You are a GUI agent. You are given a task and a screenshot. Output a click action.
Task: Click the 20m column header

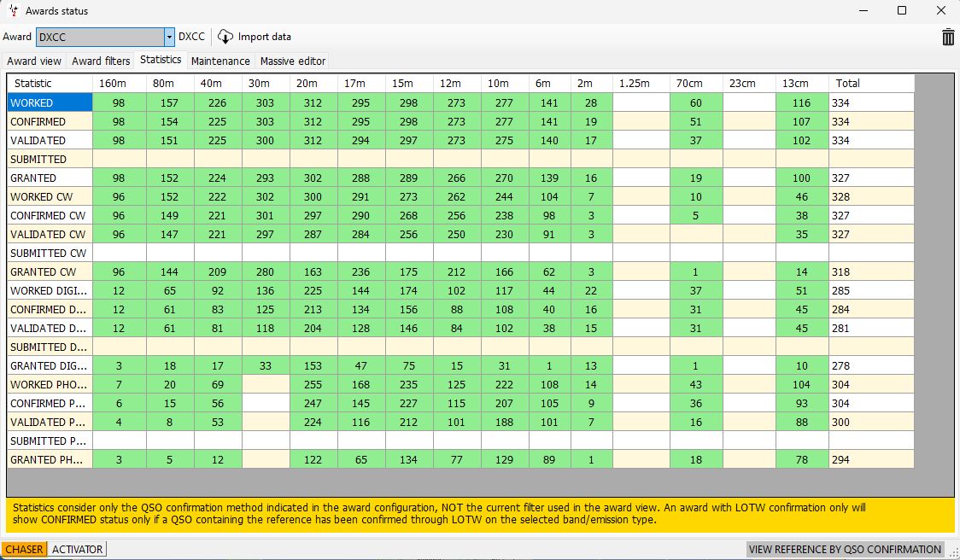[x=313, y=84]
